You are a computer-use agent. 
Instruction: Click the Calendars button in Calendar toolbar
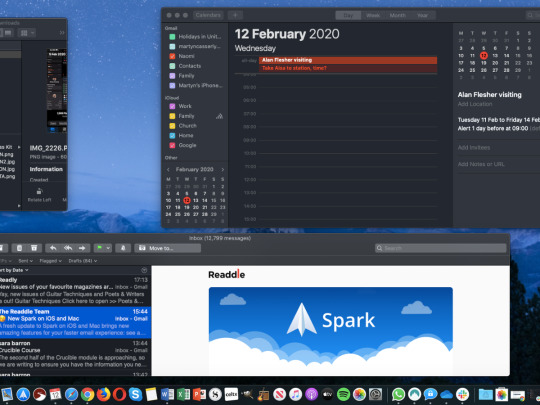click(208, 15)
